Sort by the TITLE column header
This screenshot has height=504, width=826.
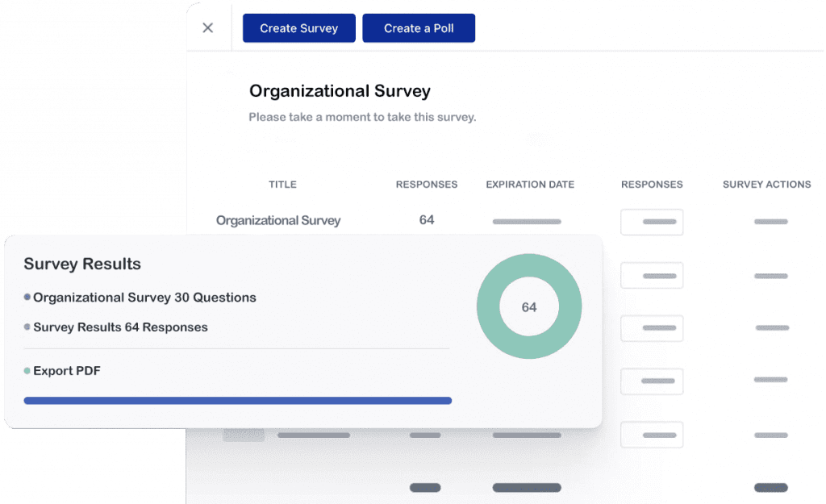282,184
